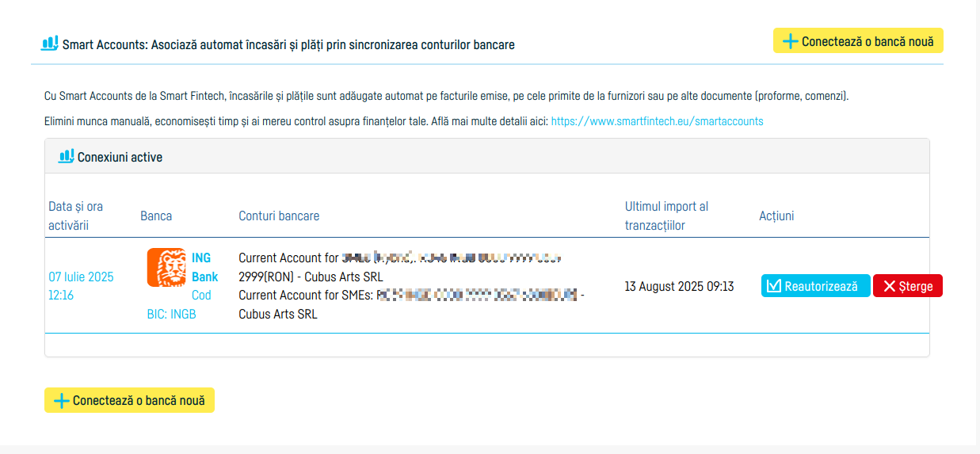Click the checkmark icon on Reautorizează button
The height and width of the screenshot is (454, 980).
(x=774, y=286)
